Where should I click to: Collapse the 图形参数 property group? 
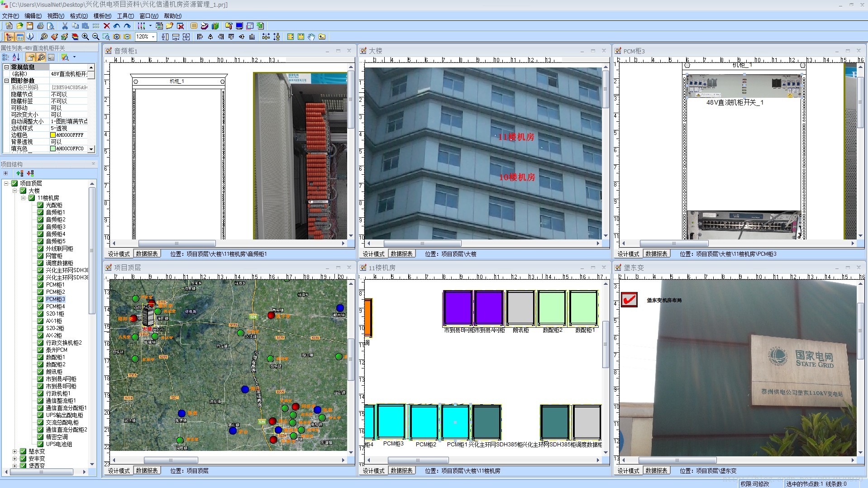tap(6, 81)
